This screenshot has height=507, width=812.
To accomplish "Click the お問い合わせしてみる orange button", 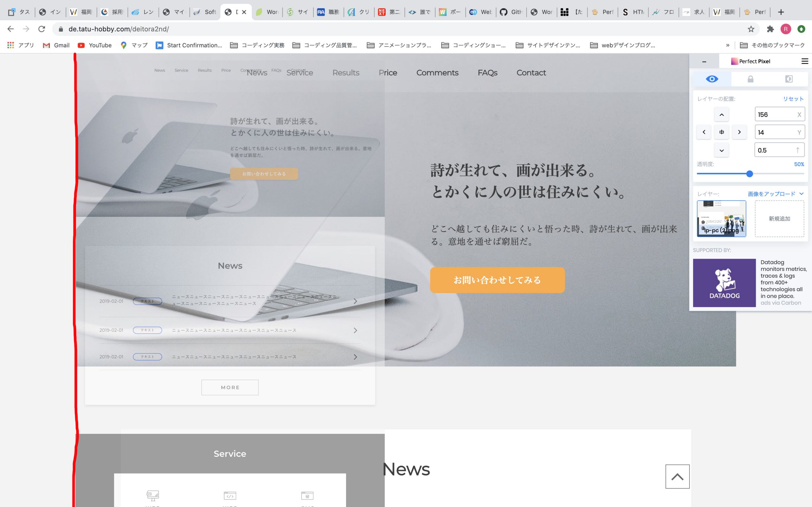I will (x=497, y=280).
